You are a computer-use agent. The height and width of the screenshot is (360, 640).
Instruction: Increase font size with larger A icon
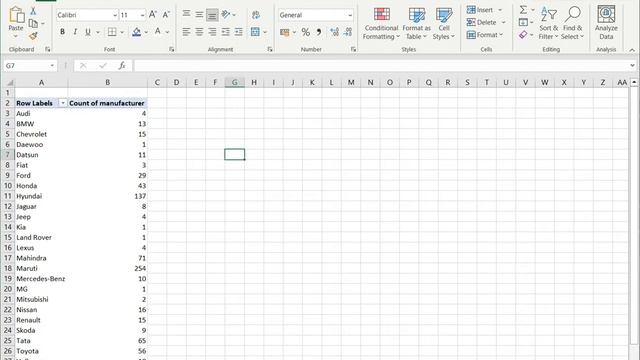click(x=153, y=15)
